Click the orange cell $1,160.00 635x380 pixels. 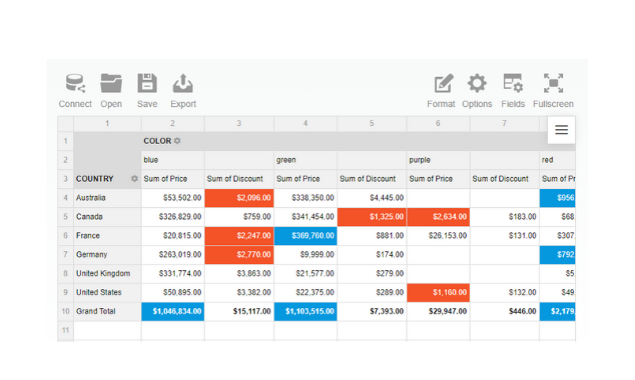click(438, 292)
